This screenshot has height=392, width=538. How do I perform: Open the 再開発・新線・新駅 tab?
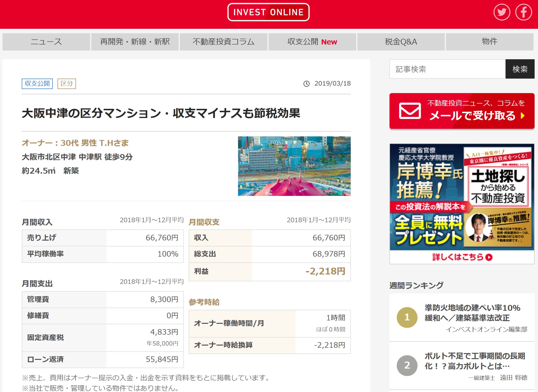tap(135, 42)
